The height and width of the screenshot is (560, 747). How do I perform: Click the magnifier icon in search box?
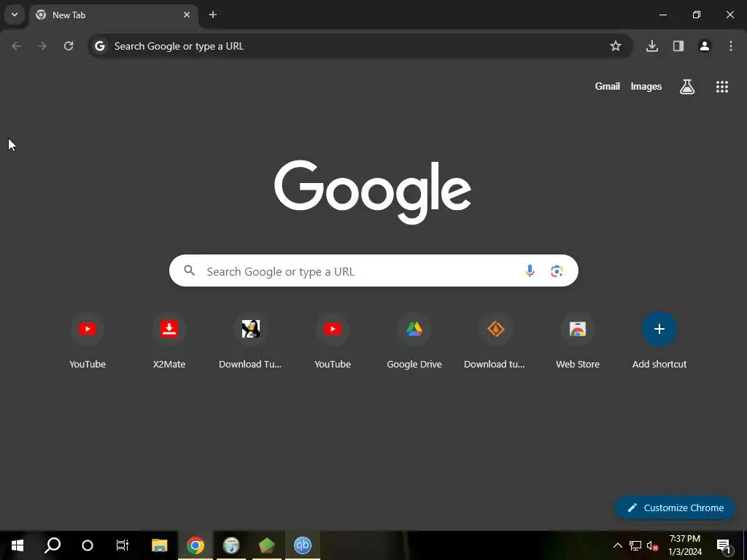tap(189, 271)
